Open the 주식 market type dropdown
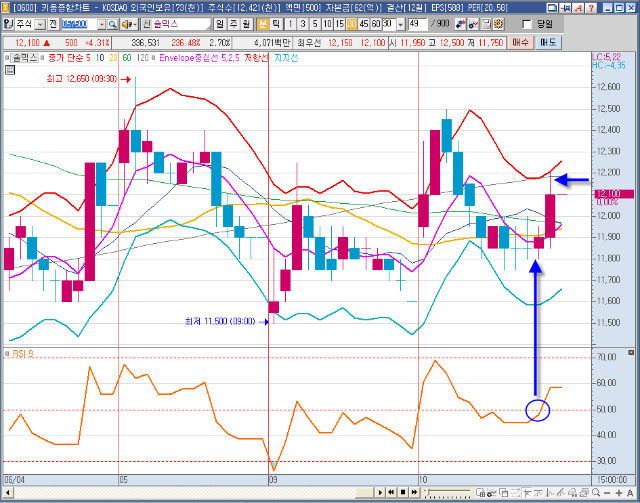 click(x=40, y=25)
